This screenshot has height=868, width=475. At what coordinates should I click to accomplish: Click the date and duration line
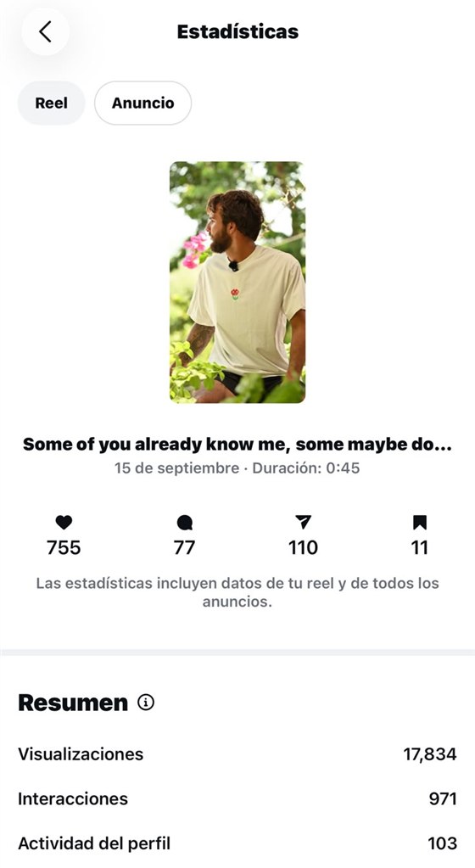237,468
